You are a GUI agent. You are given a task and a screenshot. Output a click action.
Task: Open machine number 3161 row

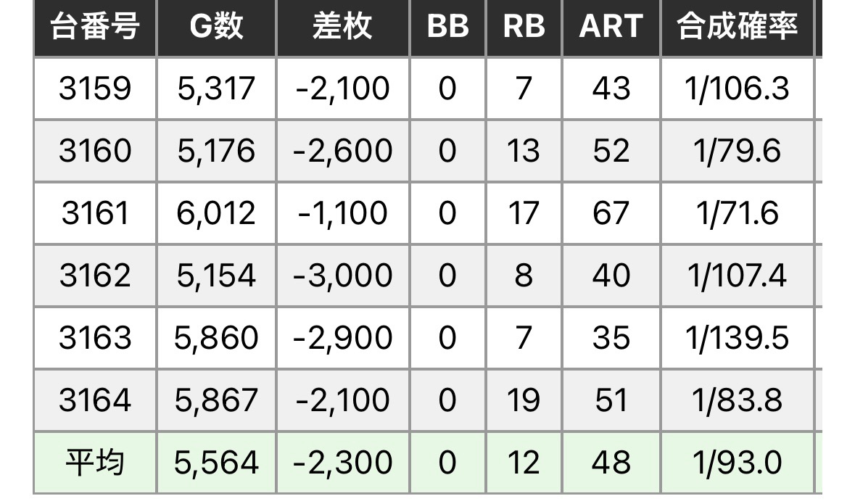(94, 214)
